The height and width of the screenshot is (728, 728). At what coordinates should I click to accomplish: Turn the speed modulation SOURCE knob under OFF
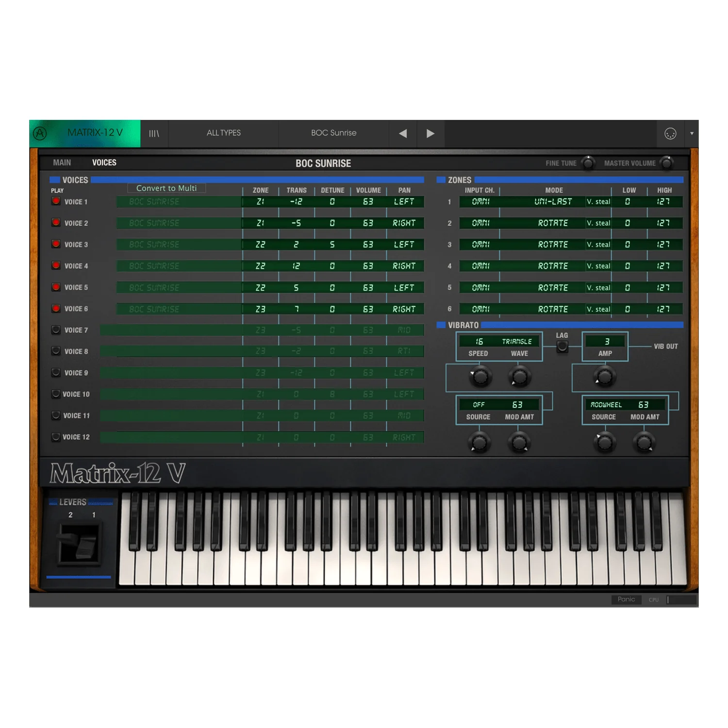(479, 442)
